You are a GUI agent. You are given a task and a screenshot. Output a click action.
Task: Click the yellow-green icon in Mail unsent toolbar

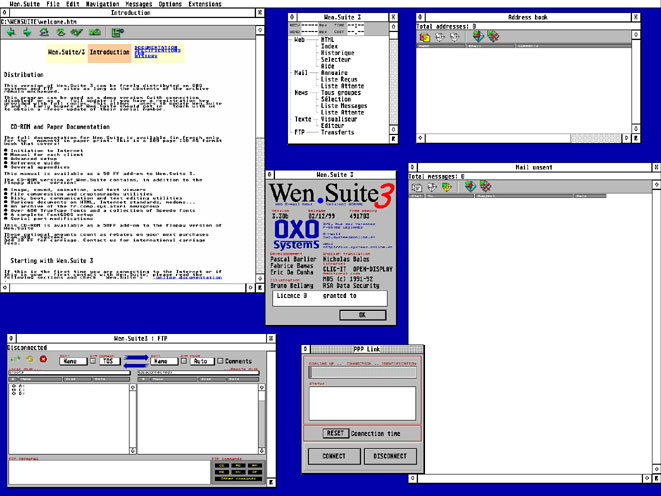(x=446, y=187)
